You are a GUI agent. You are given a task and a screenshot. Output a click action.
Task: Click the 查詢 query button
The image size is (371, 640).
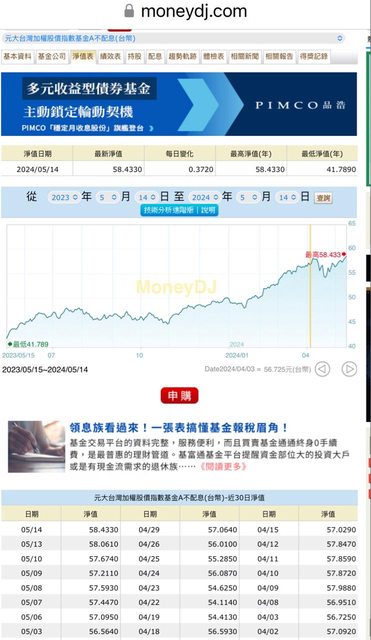pyautogui.click(x=323, y=198)
